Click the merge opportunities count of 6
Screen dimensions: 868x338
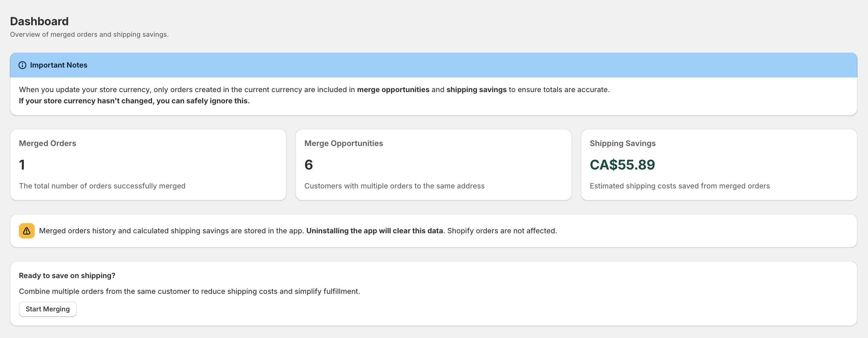(309, 165)
